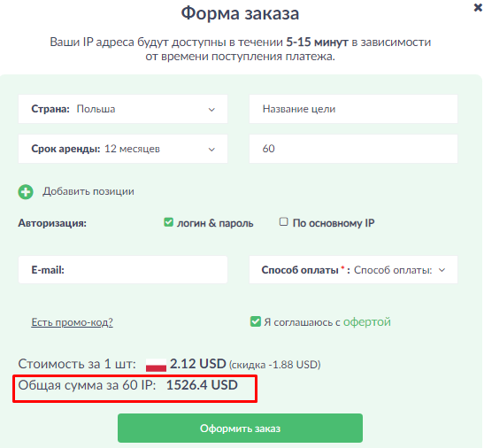Open the Способ оплаты dropdown

pos(353,270)
